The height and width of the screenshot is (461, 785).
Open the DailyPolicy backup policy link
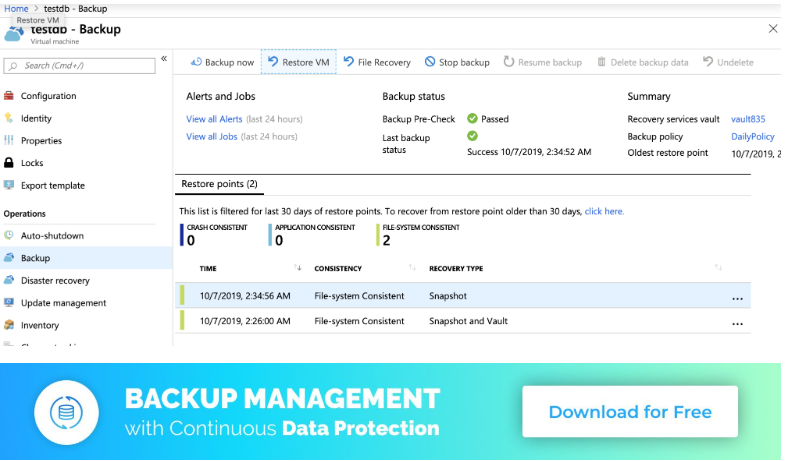point(752,136)
